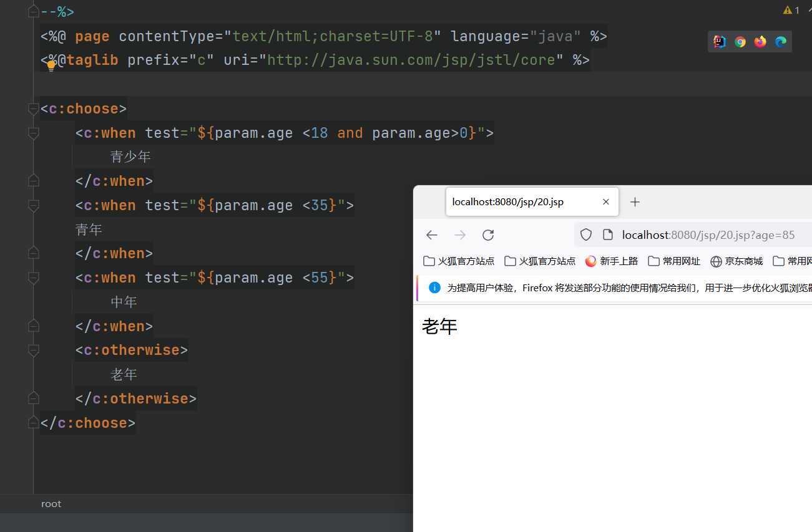Open preview in IntelliJ built-in browser icon
The width and height of the screenshot is (812, 532).
tap(720, 42)
